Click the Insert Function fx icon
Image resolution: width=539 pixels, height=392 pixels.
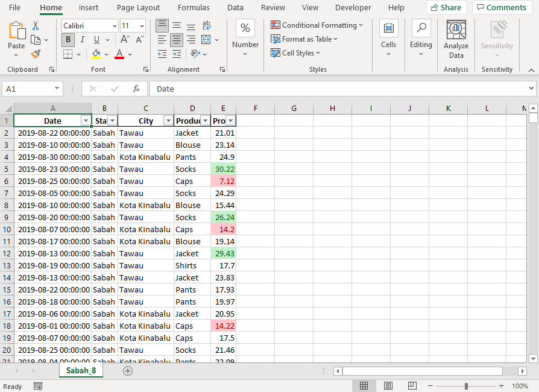[x=136, y=89]
